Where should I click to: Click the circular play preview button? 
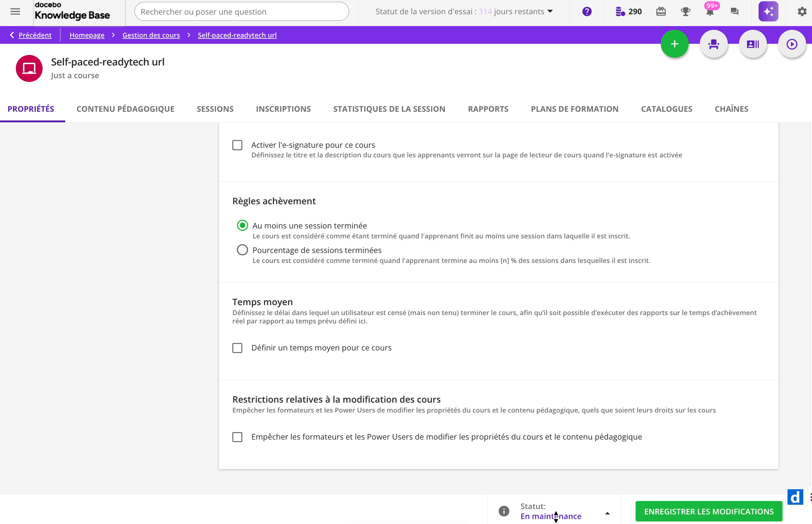pos(791,44)
